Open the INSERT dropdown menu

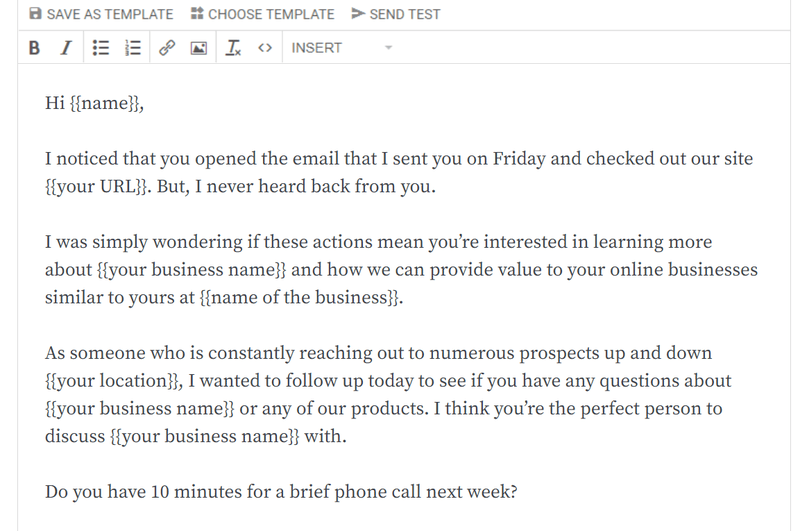coord(341,48)
